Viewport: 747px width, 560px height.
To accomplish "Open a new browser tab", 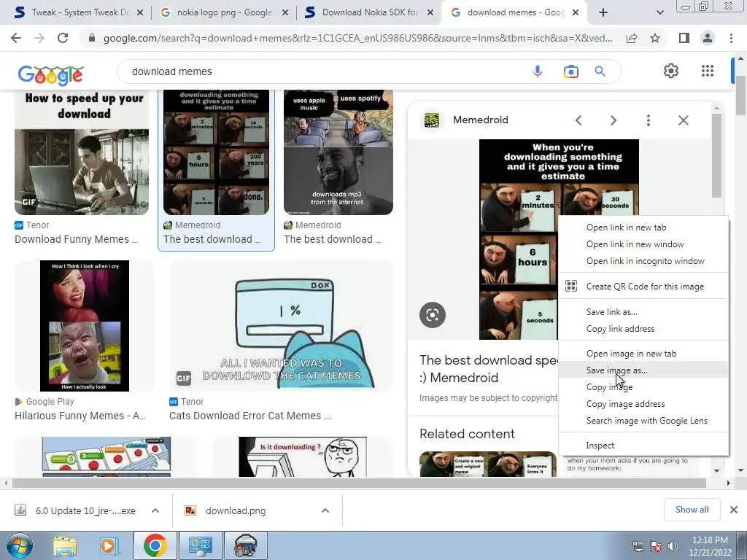I will [603, 12].
